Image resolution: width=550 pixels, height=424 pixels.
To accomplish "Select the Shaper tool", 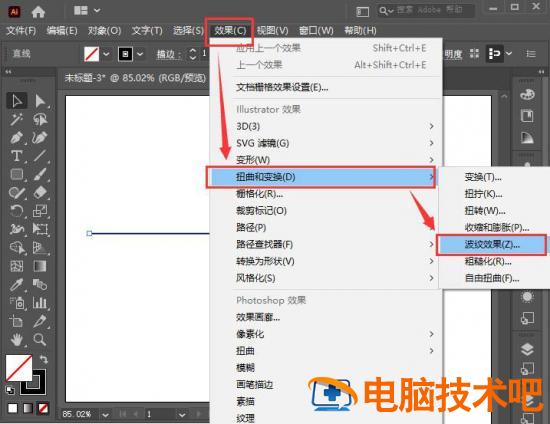I will 16,192.
